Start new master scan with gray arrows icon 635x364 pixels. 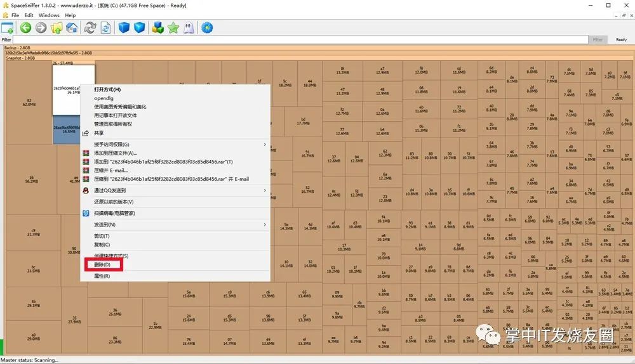(x=90, y=27)
